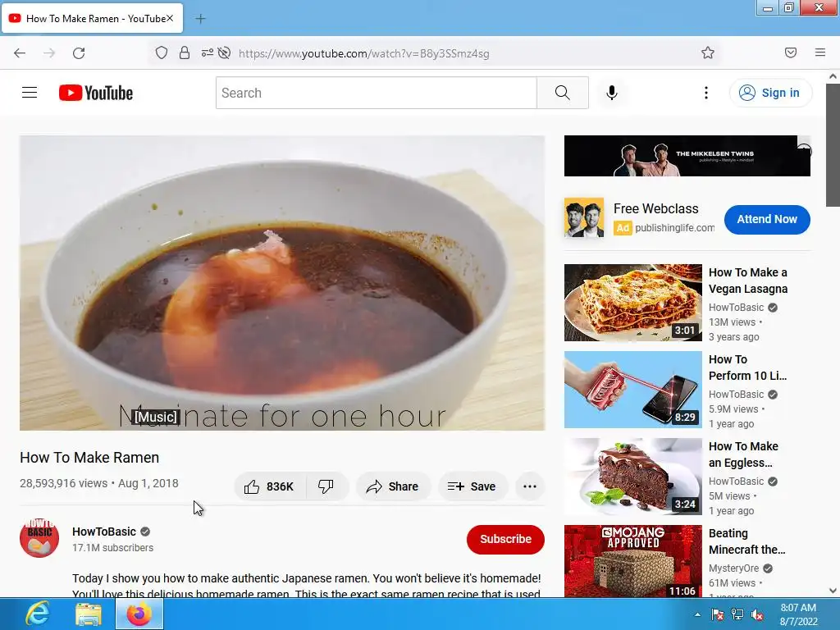
Task: Open more actions ellipsis below the video
Action: [x=530, y=486]
